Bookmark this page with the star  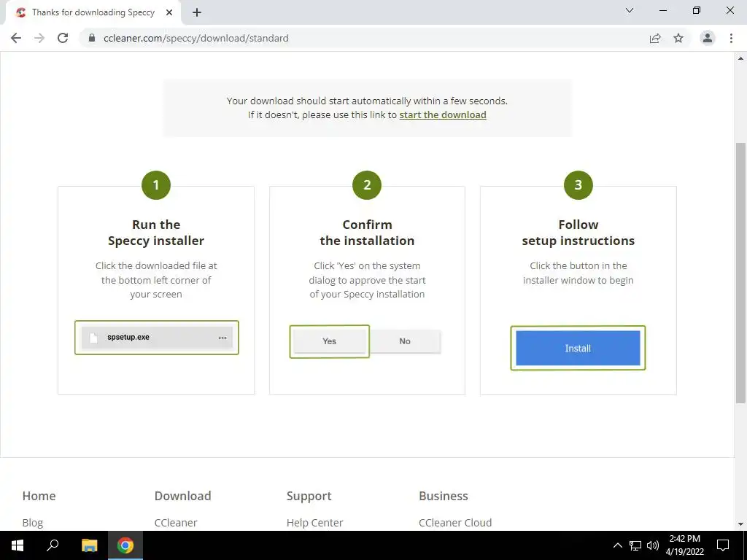[x=678, y=38]
